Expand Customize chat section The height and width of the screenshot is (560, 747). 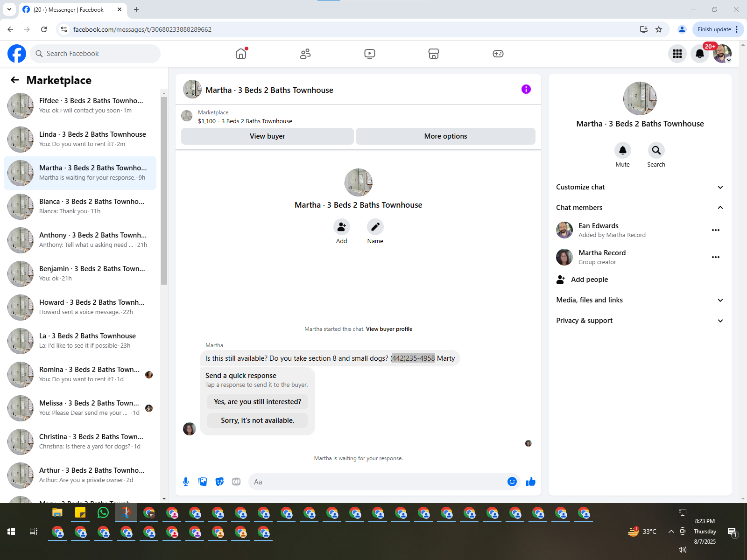[640, 187]
